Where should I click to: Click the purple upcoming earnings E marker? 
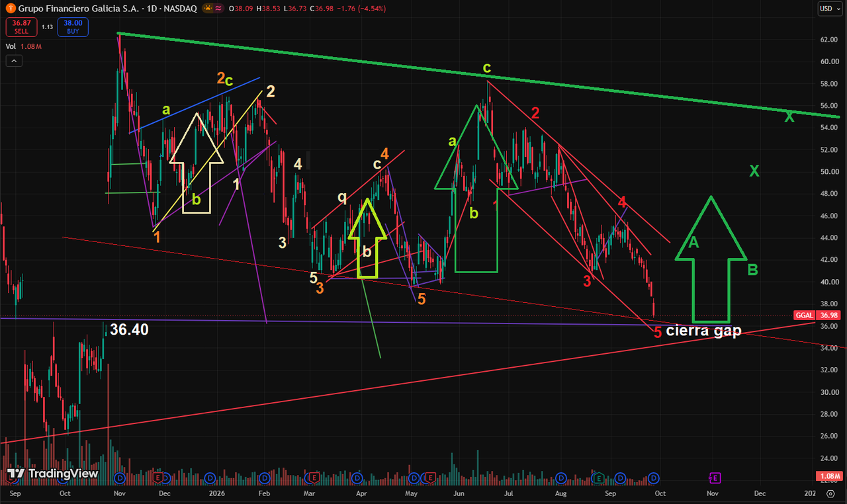click(x=714, y=478)
